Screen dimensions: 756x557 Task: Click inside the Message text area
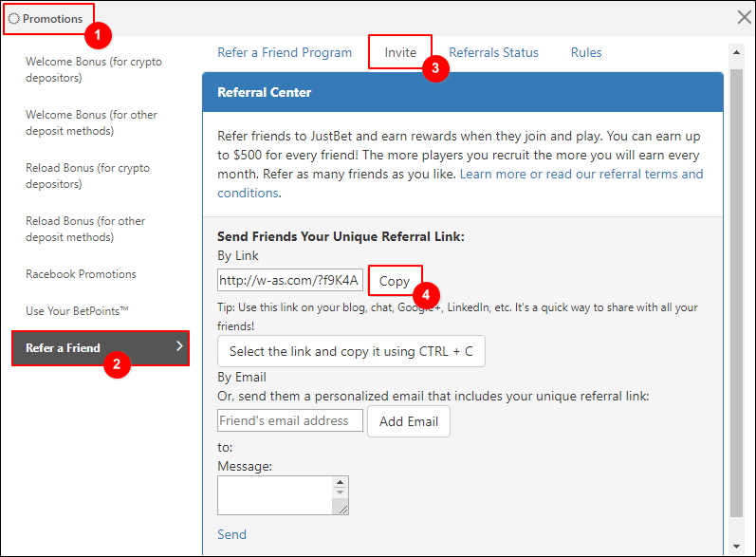tap(275, 495)
